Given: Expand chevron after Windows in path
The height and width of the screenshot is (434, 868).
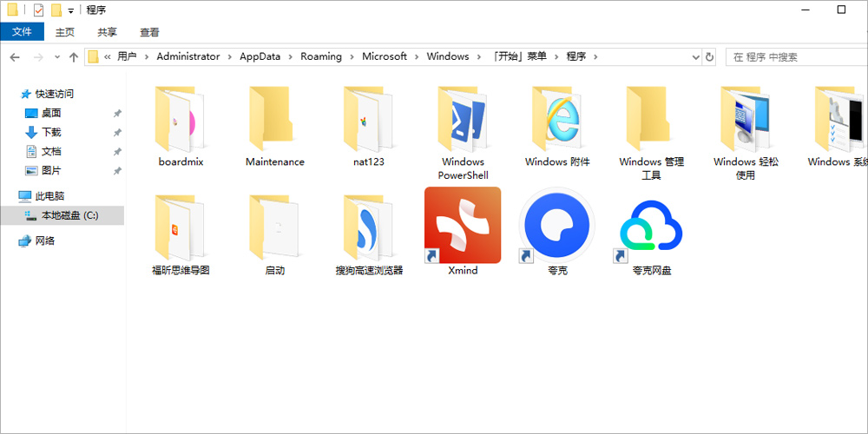Looking at the screenshot, I should [479, 57].
